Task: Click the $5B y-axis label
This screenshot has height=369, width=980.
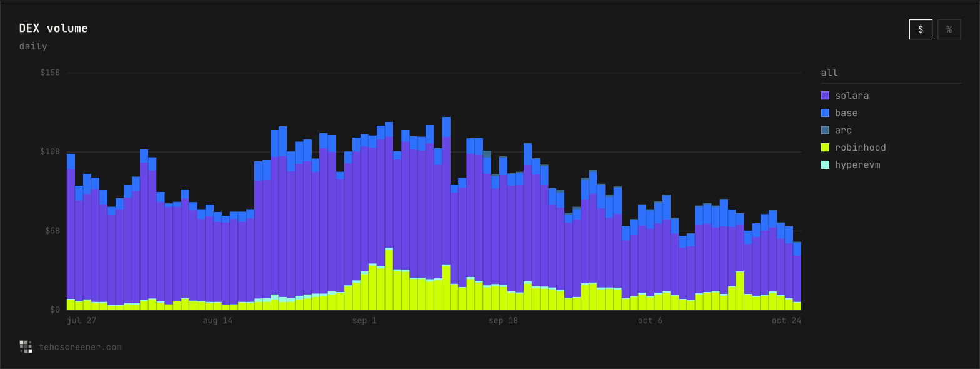Action: point(52,231)
